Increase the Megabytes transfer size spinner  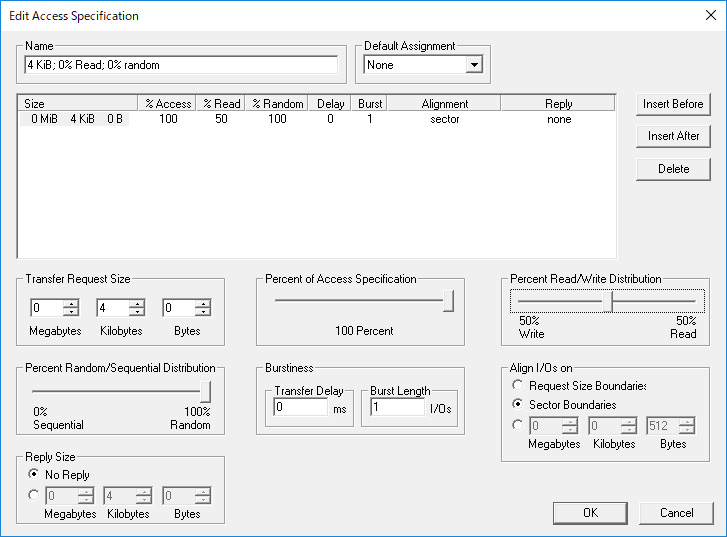[70, 303]
